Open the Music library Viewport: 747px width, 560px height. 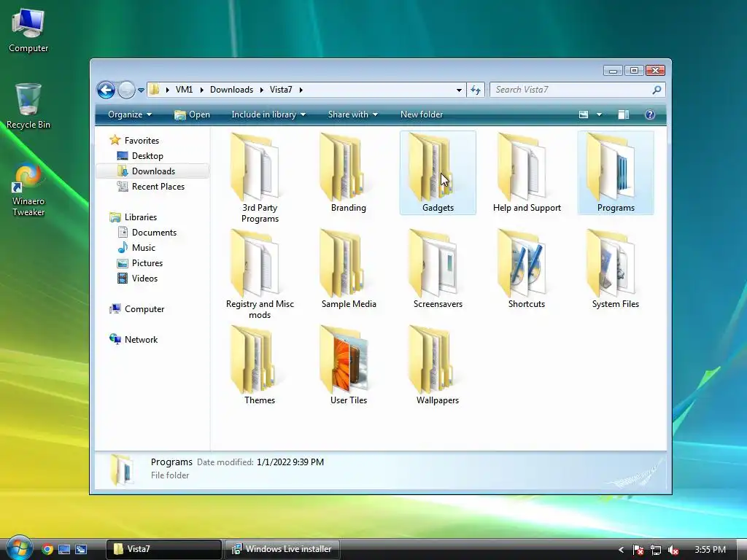[x=144, y=248]
